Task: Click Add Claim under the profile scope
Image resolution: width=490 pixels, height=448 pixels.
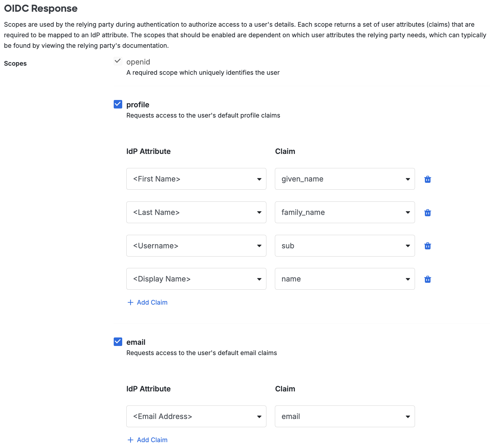Action: point(152,302)
